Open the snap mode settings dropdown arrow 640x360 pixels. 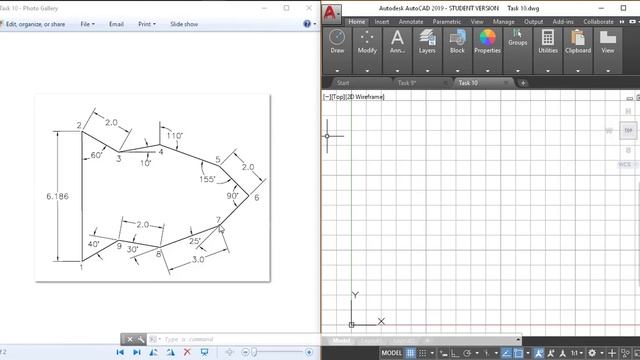pos(432,353)
